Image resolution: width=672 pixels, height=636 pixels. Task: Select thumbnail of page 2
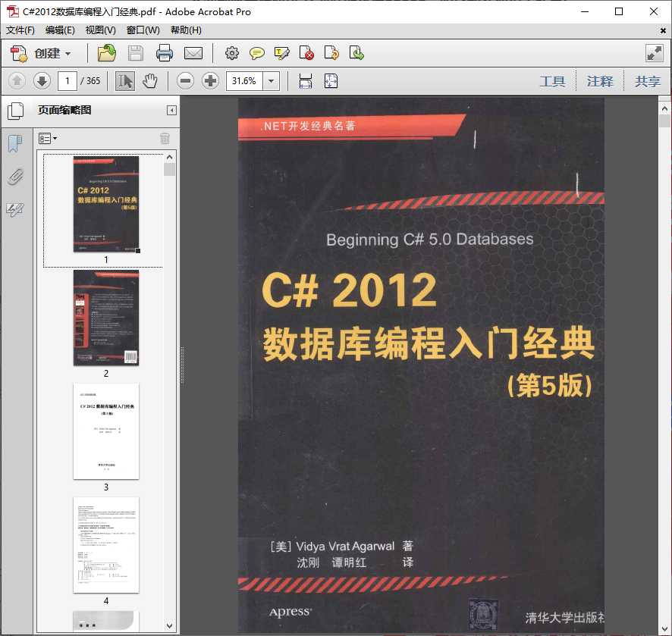106,318
